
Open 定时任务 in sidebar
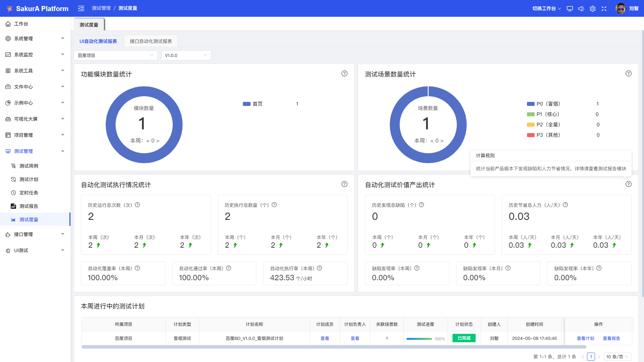(35, 193)
